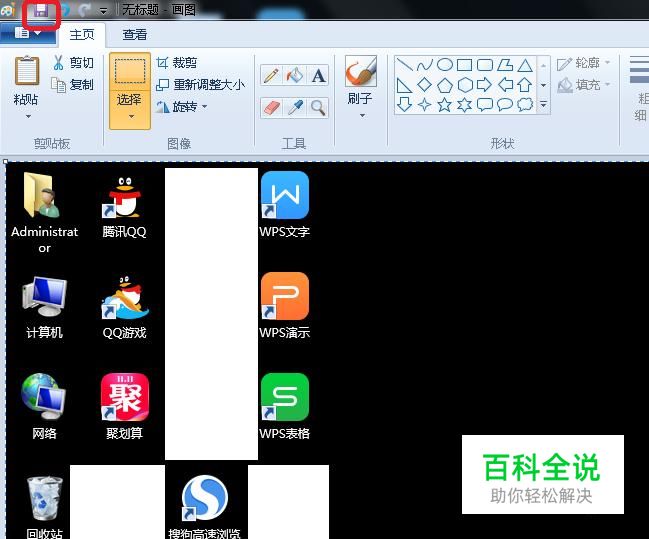Viewport: 649px width, 539px height.
Task: Choose the left arrow shape
Action: [x=505, y=85]
